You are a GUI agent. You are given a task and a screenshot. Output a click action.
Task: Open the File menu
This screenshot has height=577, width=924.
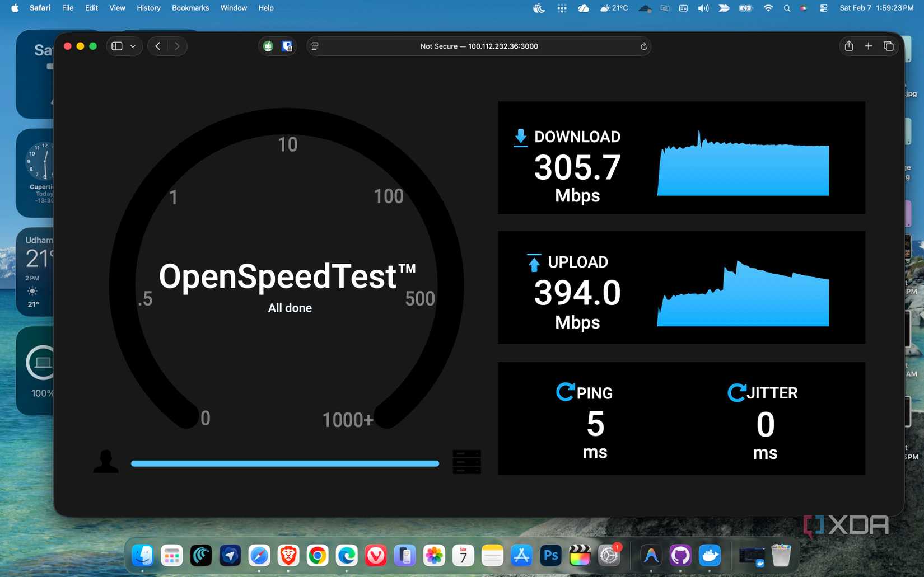click(68, 8)
